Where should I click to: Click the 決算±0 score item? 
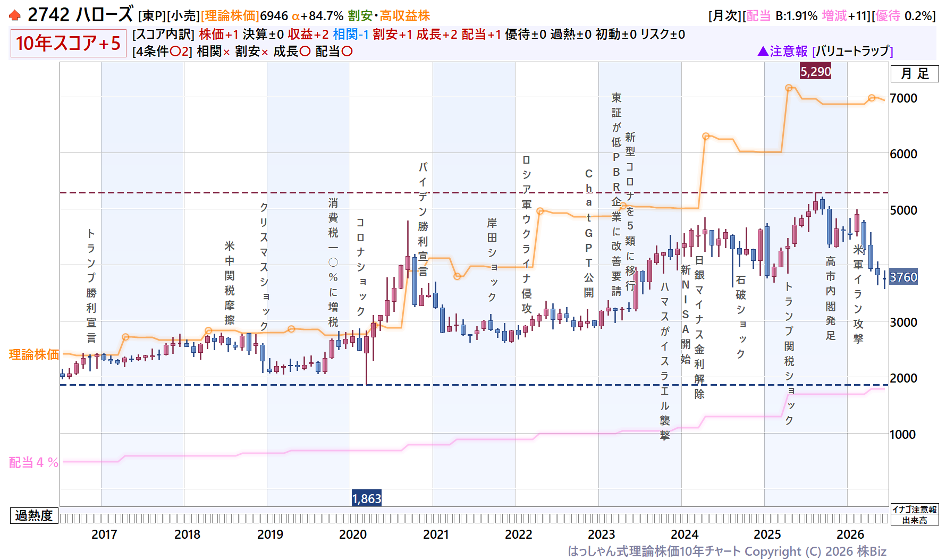pyautogui.click(x=263, y=35)
